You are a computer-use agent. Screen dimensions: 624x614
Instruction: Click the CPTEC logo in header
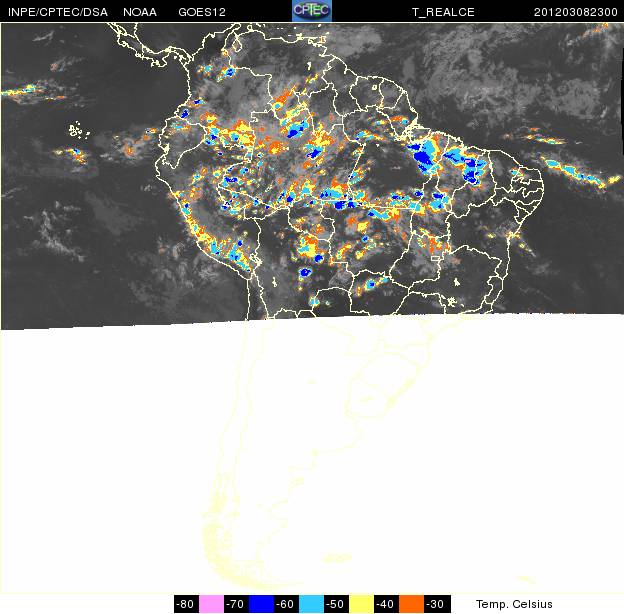click(312, 10)
